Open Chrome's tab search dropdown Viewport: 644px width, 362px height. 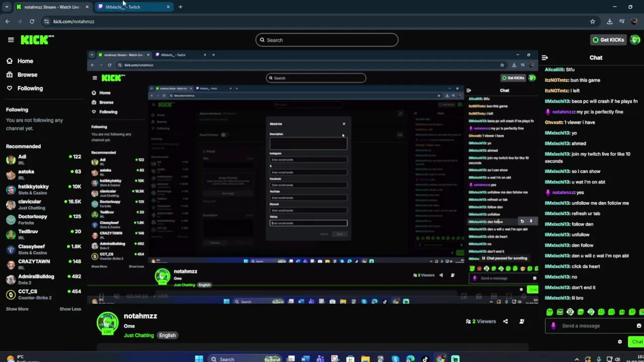[x=7, y=7]
